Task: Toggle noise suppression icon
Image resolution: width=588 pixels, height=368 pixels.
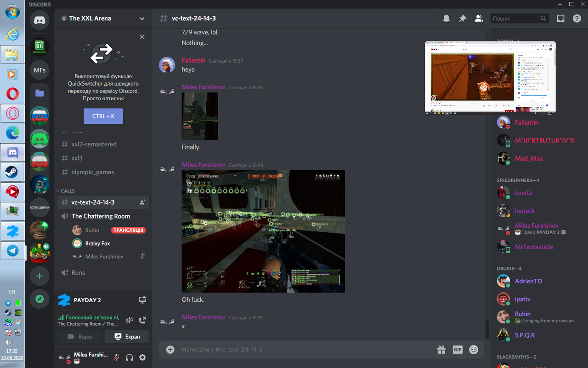Action: point(130,320)
